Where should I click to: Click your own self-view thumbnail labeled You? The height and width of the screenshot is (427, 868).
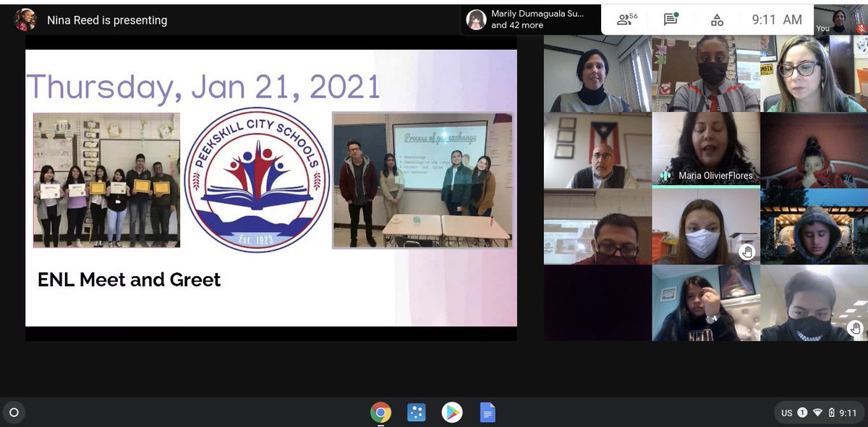click(x=841, y=20)
